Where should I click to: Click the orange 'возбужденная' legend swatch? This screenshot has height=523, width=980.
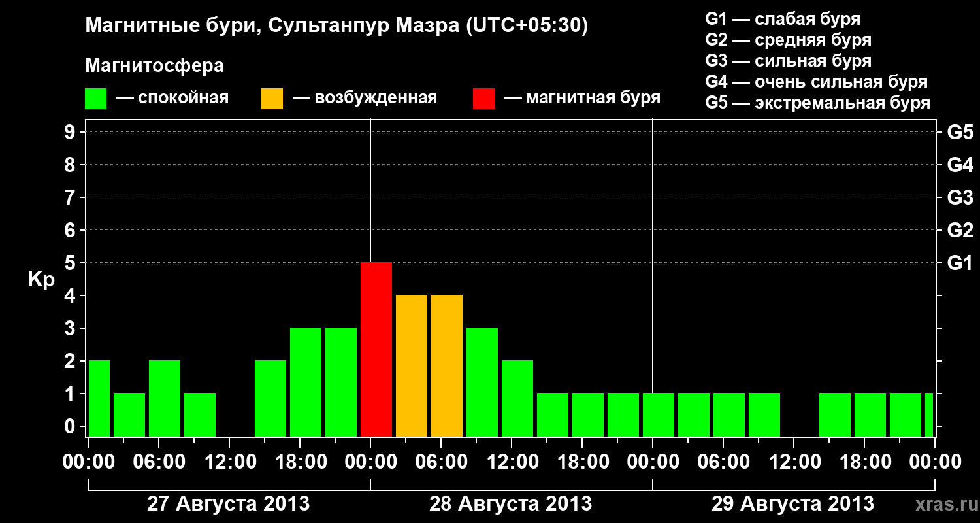(272, 99)
